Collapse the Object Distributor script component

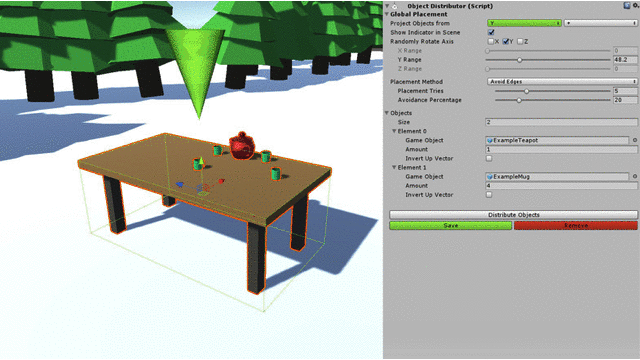coord(387,6)
